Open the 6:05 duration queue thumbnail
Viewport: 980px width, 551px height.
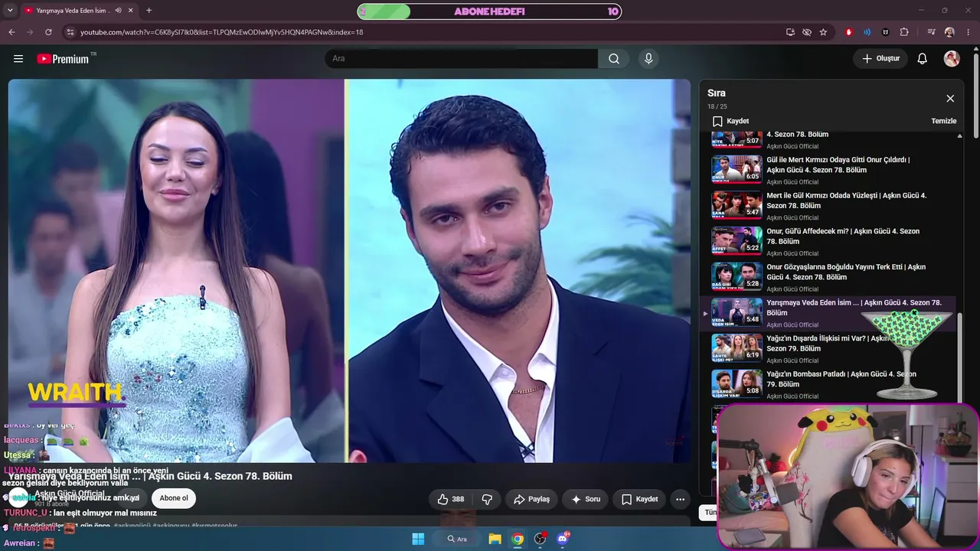point(737,170)
